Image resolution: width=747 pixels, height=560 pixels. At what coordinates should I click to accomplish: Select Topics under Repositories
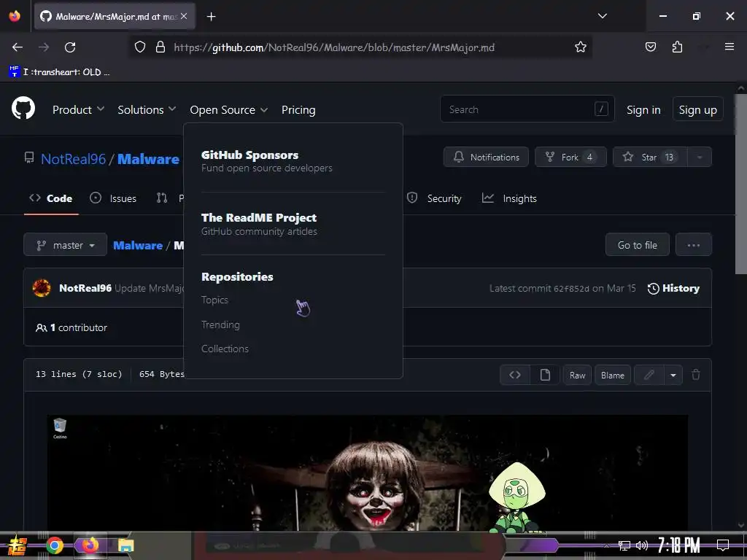[214, 300]
